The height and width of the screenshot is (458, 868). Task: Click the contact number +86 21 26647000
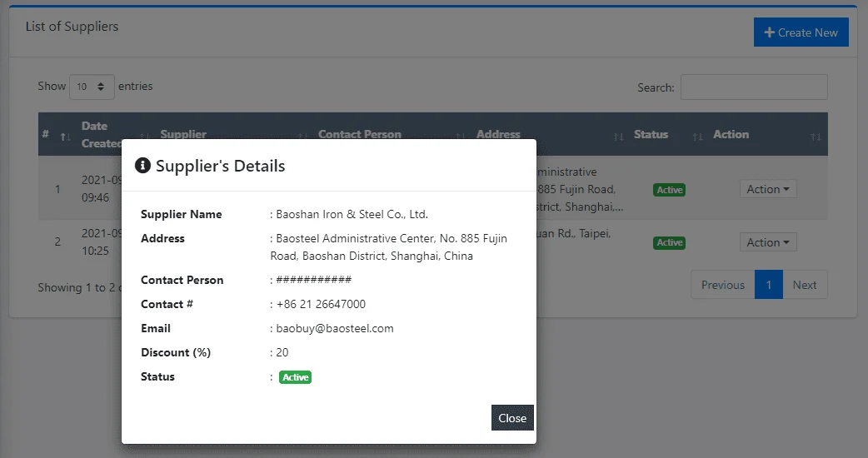tap(321, 304)
